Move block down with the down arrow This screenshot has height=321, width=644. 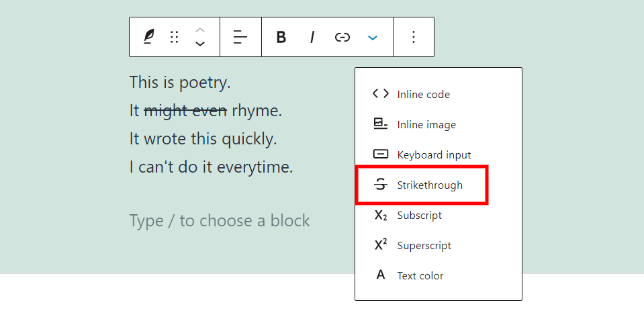200,44
